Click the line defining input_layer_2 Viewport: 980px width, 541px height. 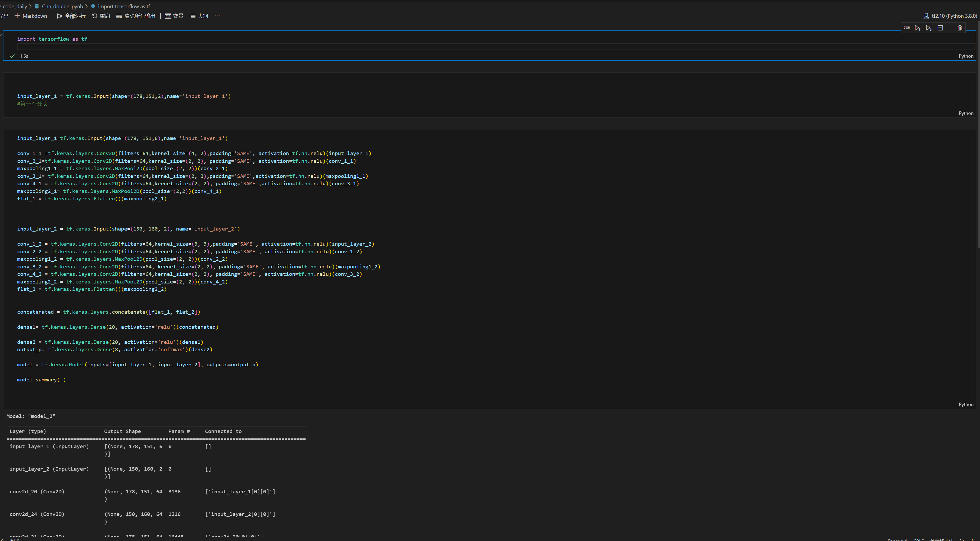128,229
